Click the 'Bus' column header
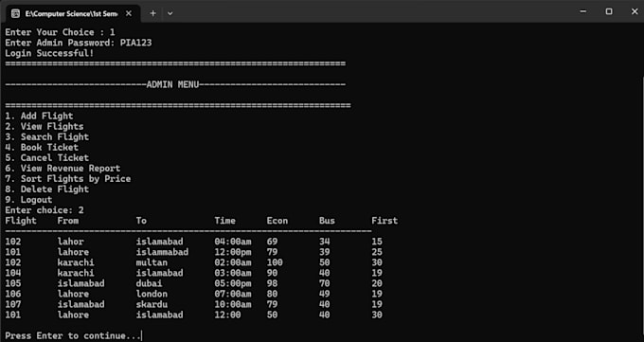 coord(327,221)
